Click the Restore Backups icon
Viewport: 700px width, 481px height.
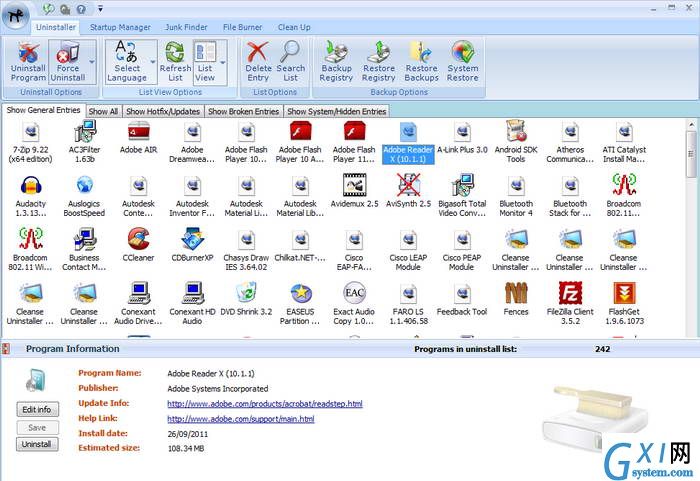[x=421, y=62]
